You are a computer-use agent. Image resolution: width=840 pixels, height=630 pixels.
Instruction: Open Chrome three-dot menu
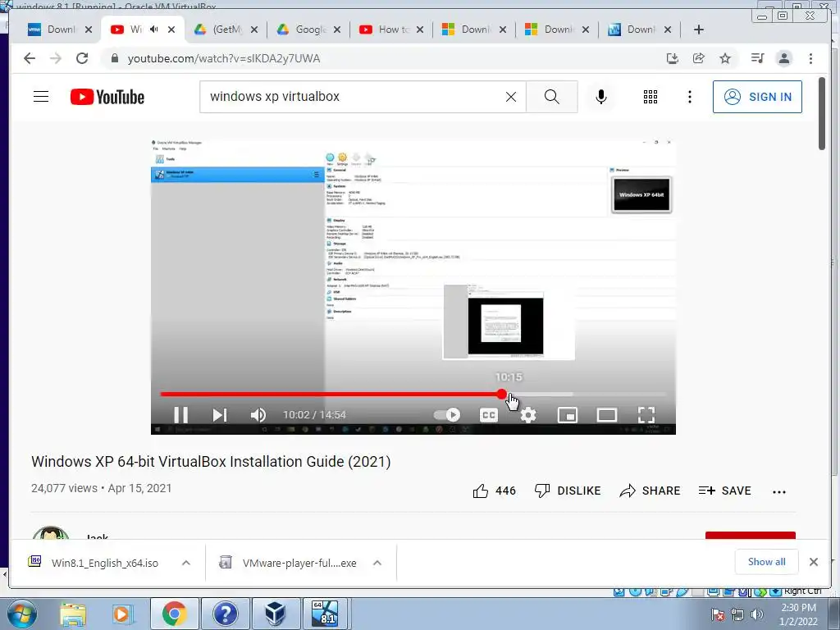tap(810, 58)
